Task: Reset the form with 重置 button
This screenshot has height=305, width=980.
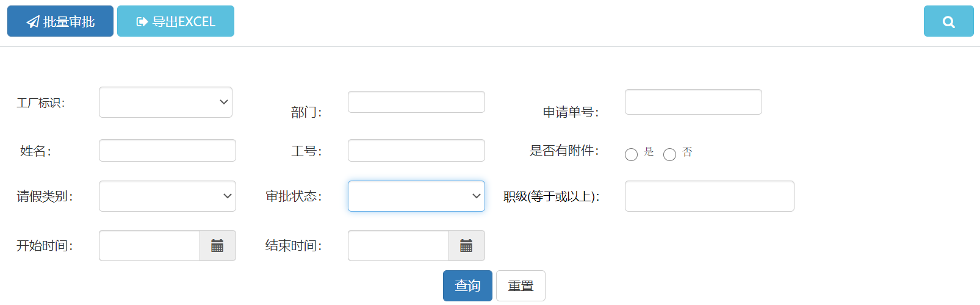Action: [x=521, y=285]
